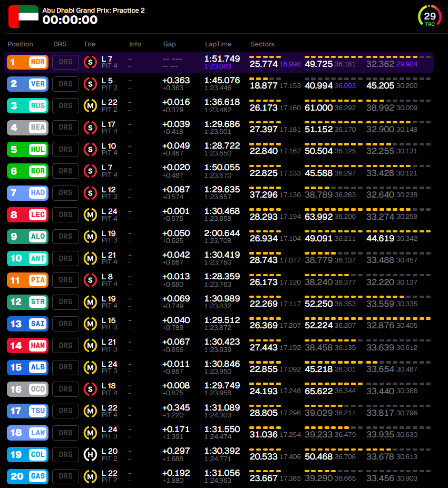Click the DRS indicator for GAS

[65, 476]
